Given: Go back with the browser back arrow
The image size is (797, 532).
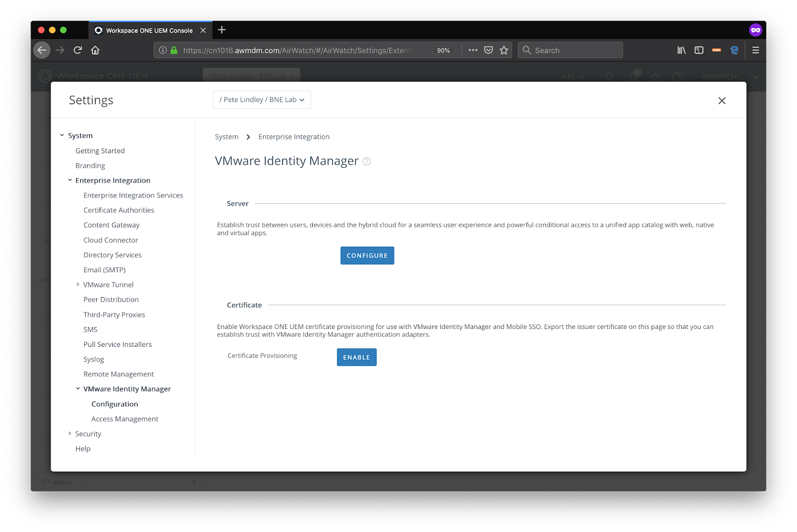Looking at the screenshot, I should [42, 50].
